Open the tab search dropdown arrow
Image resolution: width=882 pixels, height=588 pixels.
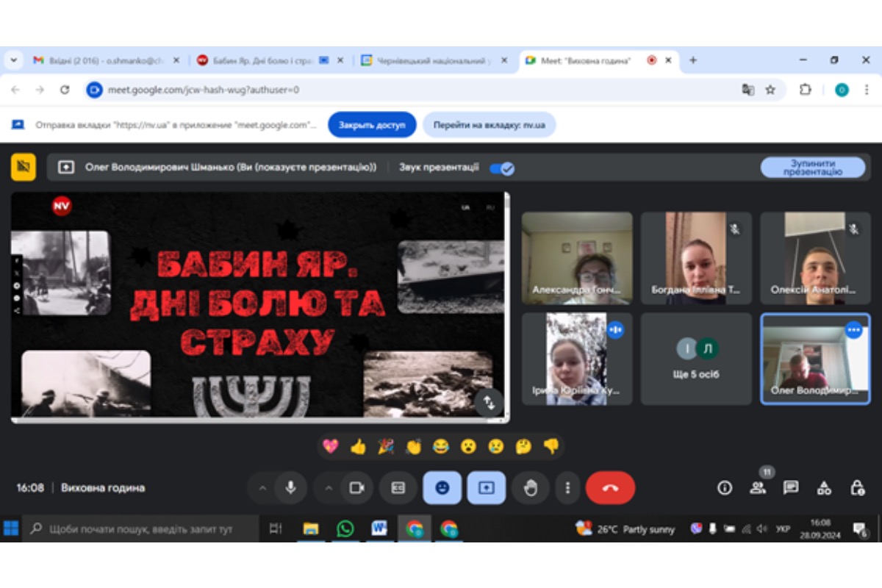tap(13, 60)
